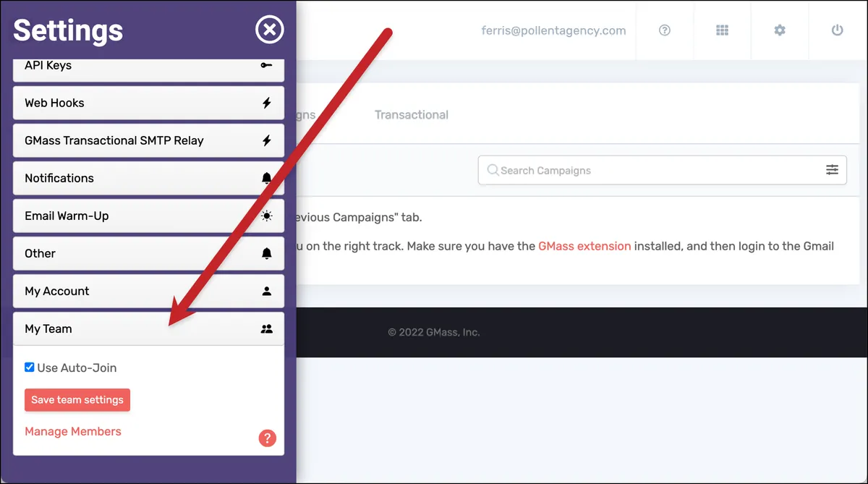Open the search filter sliders icon

pos(833,169)
